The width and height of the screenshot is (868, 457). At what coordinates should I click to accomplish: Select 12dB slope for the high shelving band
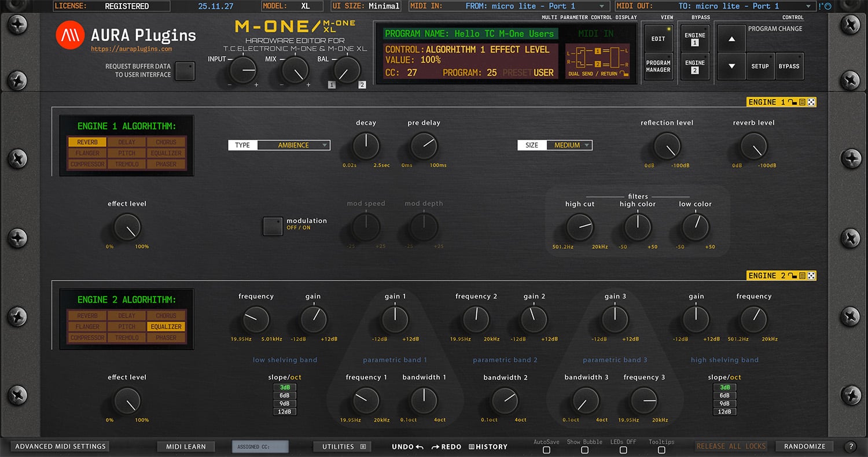pyautogui.click(x=724, y=411)
